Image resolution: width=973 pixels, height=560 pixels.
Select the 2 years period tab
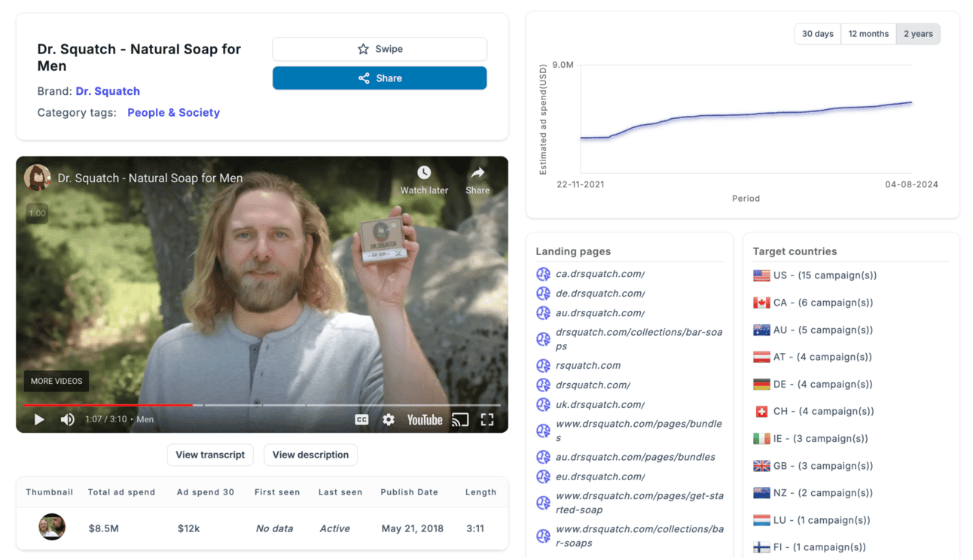(x=917, y=34)
